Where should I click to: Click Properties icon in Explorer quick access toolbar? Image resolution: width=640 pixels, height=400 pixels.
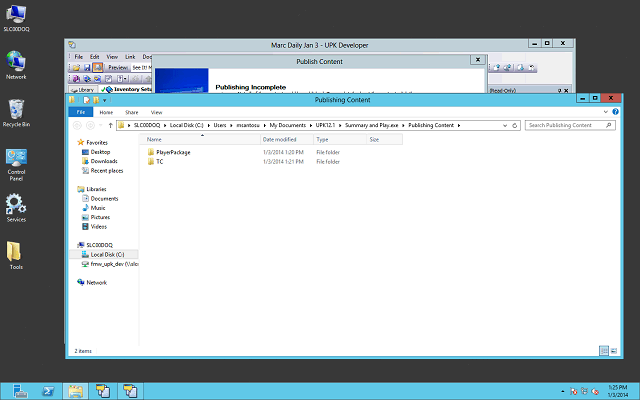(x=87, y=100)
